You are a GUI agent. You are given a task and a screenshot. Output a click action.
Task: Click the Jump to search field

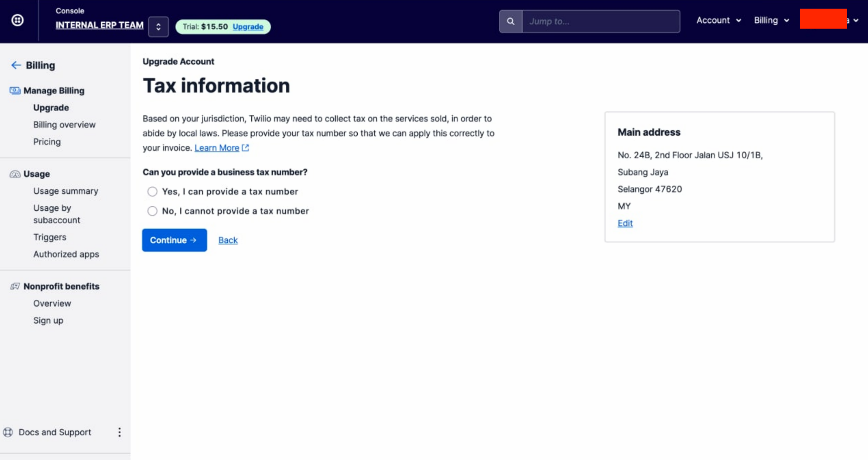pyautogui.click(x=600, y=22)
